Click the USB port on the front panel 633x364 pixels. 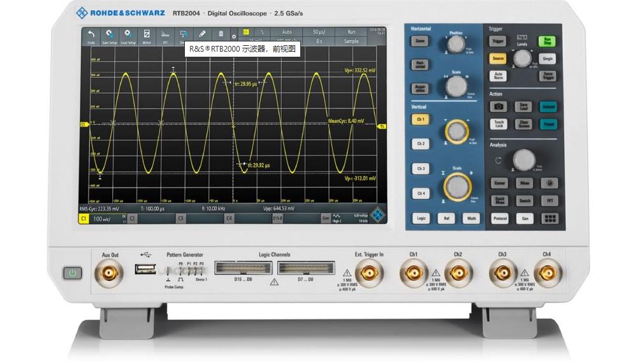(145, 269)
